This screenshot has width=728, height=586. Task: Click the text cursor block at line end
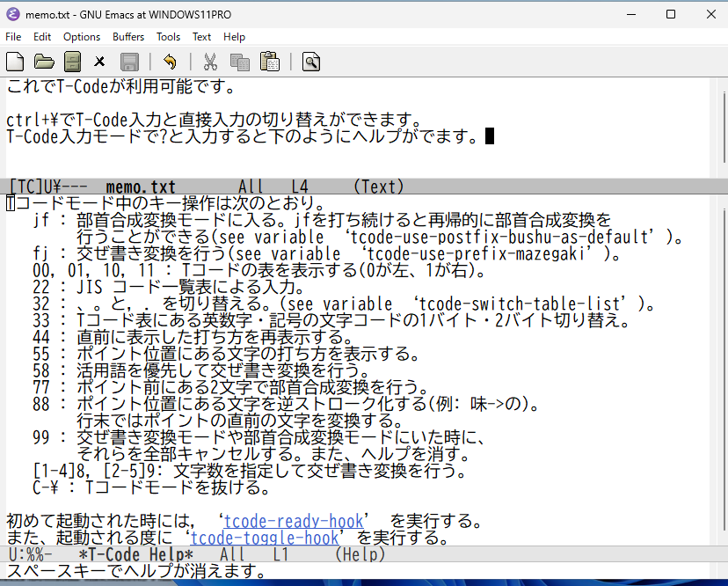point(490,136)
